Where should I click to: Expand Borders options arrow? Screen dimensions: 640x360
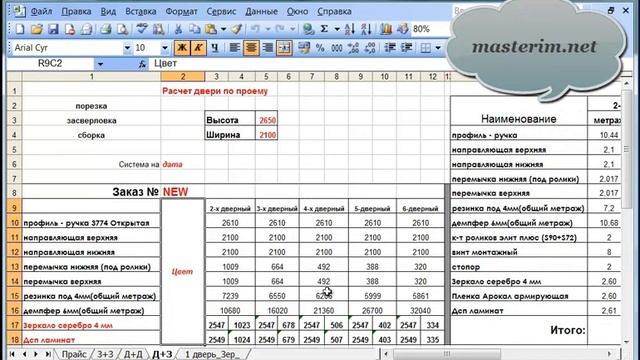click(x=438, y=48)
